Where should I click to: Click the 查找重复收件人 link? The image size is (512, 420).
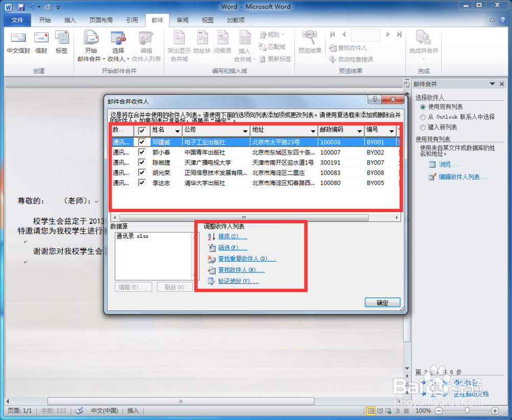(247, 259)
